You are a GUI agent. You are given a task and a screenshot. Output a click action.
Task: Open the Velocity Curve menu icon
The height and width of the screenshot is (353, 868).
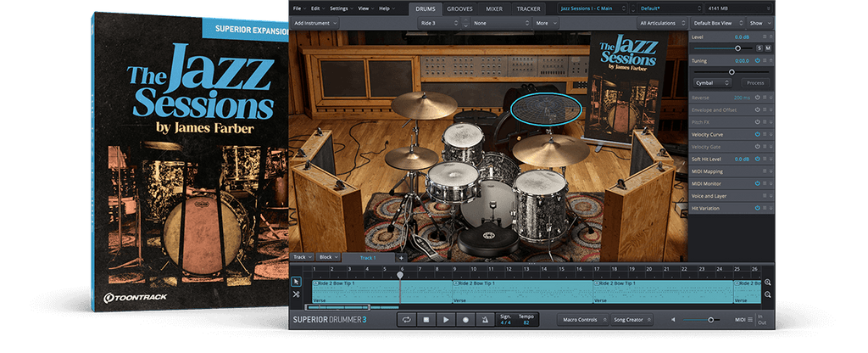(765, 134)
